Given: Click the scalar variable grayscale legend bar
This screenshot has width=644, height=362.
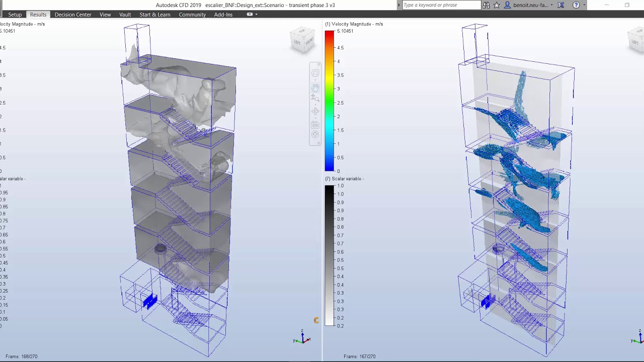Looking at the screenshot, I should tap(329, 255).
